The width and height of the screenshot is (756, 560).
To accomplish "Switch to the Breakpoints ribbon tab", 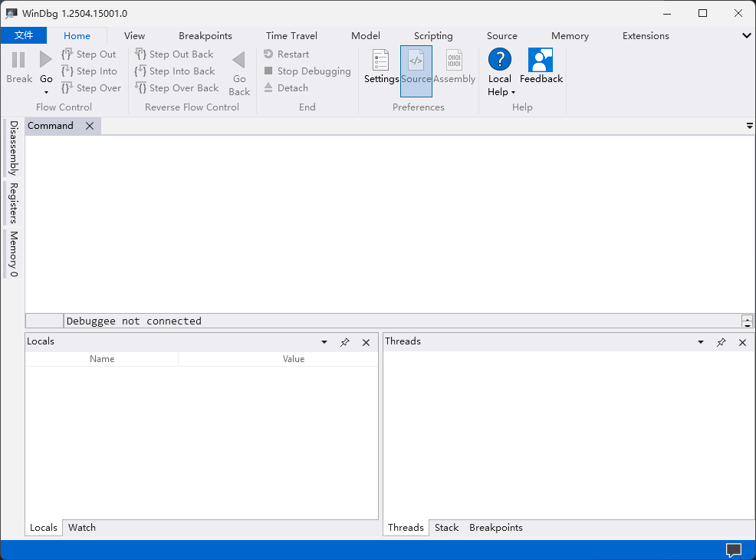I will coord(205,36).
